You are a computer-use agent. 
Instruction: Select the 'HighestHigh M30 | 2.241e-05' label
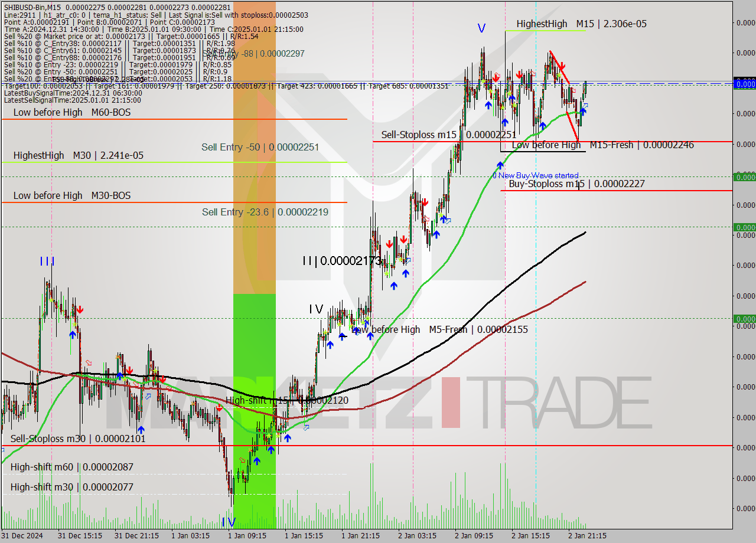tap(79, 155)
